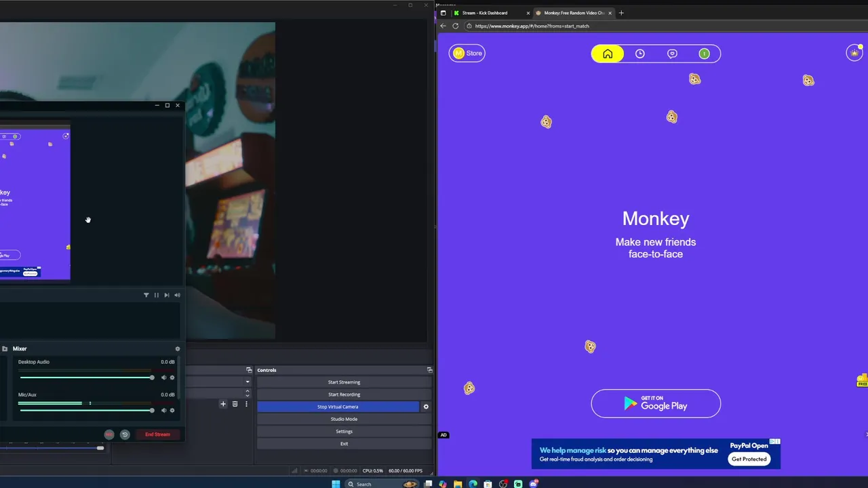
Task: Open the green profile avatar in Monkey
Action: (704, 54)
